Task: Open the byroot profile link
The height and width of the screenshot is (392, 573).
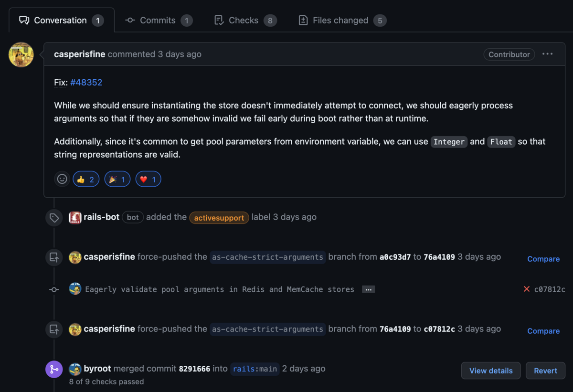Action: point(97,369)
